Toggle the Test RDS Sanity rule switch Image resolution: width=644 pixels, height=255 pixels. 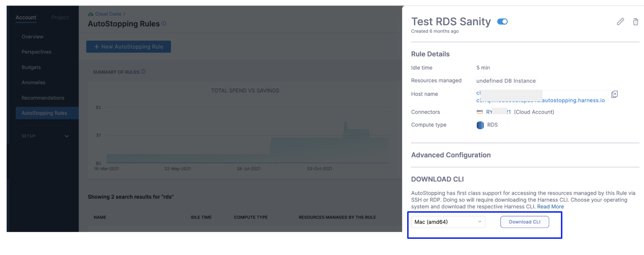502,22
